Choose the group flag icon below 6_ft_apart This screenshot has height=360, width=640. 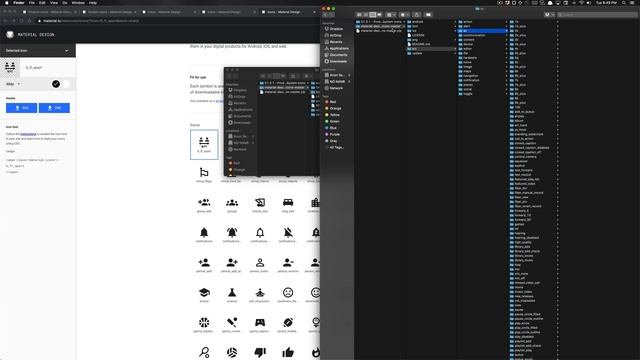(204, 172)
